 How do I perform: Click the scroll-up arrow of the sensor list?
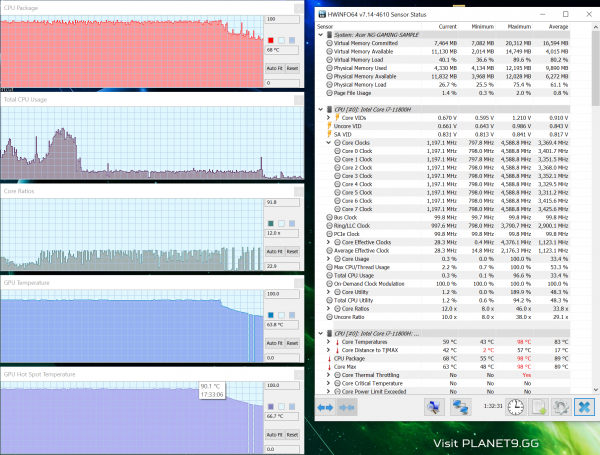pos(595,27)
